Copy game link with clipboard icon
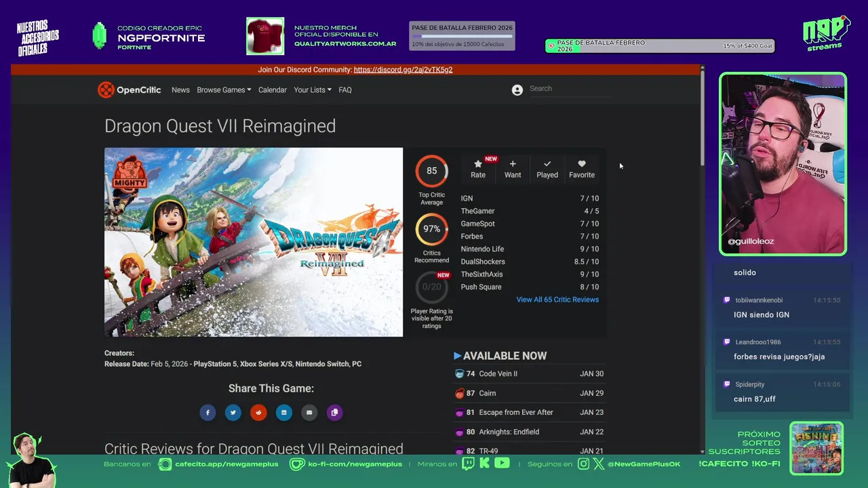This screenshot has width=868, height=488. coord(334,412)
